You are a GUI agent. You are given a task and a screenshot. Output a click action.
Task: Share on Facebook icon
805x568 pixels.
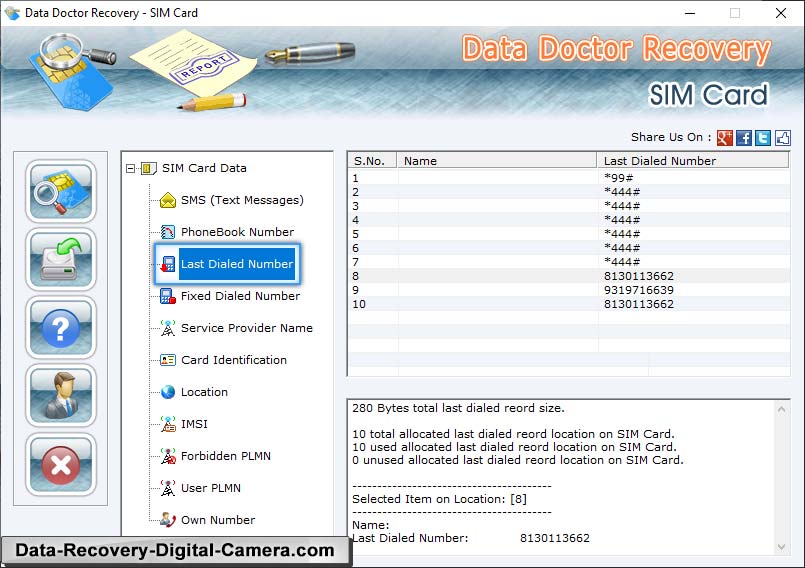[744, 138]
